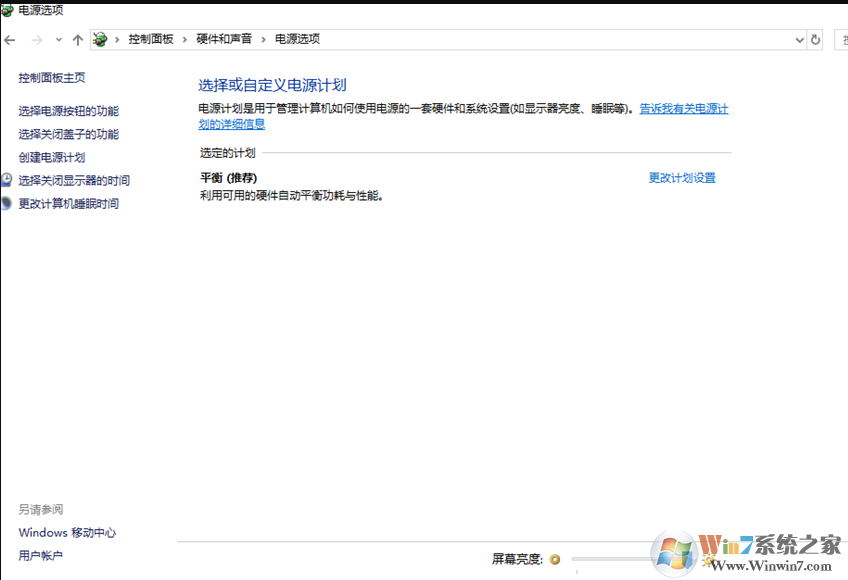Open 告诉我有关电源计划的详细信息 help link
848x580 pixels.
pyautogui.click(x=684, y=109)
